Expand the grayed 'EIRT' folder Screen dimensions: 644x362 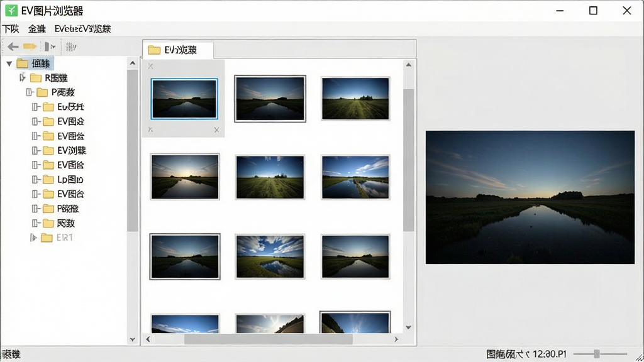point(33,238)
